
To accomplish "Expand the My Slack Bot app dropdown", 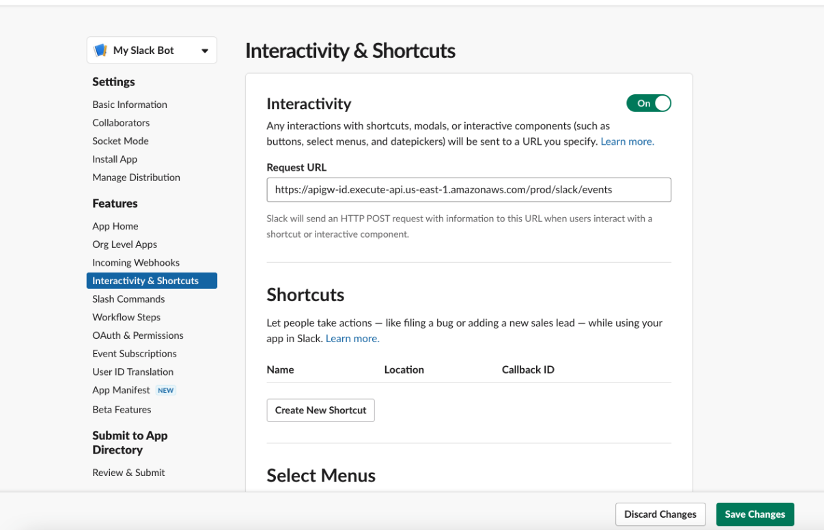I will tap(204, 51).
